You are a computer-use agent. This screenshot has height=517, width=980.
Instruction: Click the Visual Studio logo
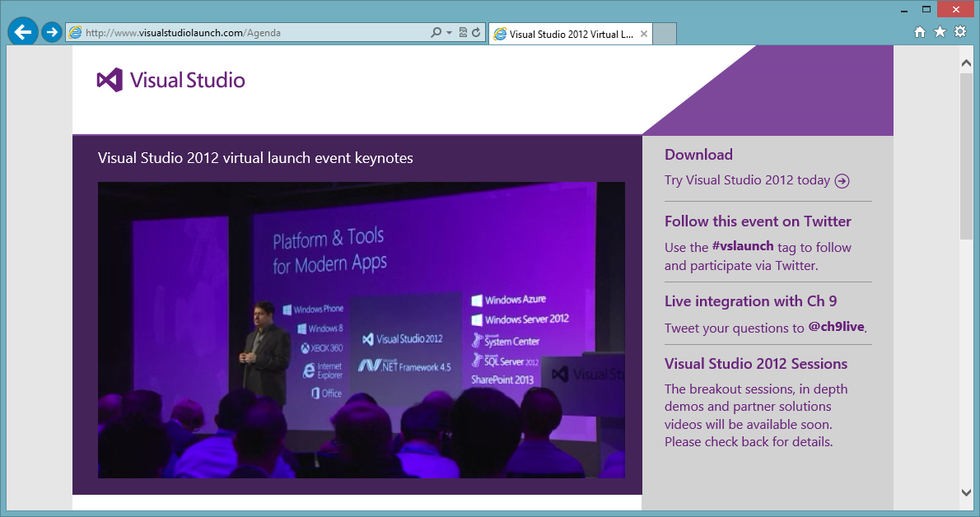click(171, 80)
